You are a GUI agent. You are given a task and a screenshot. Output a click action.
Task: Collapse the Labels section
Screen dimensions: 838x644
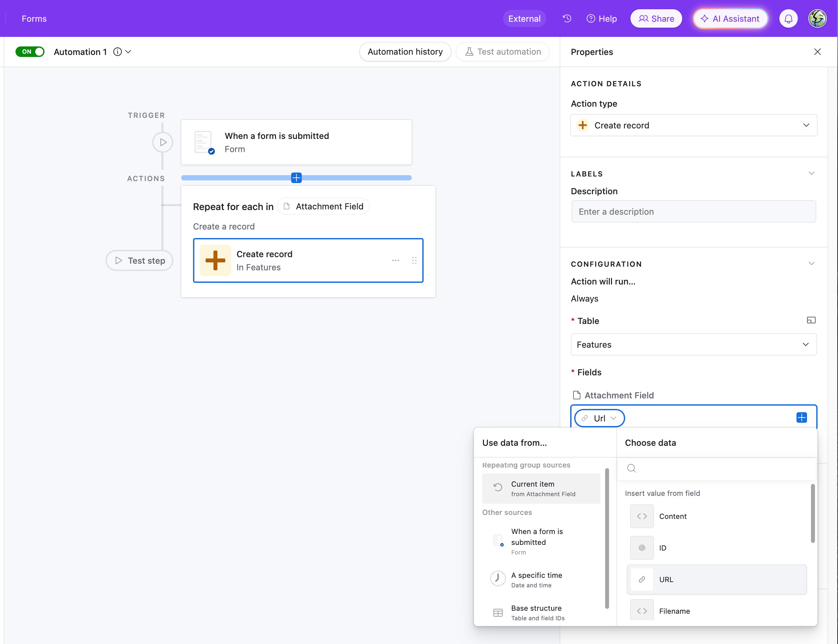pyautogui.click(x=811, y=173)
